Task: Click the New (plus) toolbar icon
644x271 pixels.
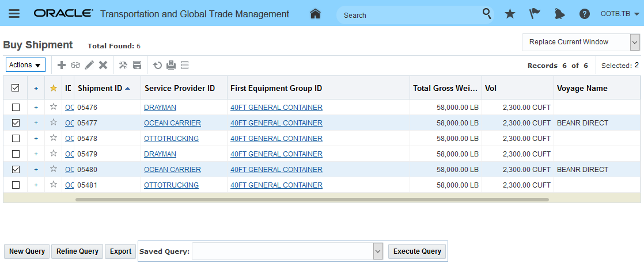Action: [x=62, y=65]
